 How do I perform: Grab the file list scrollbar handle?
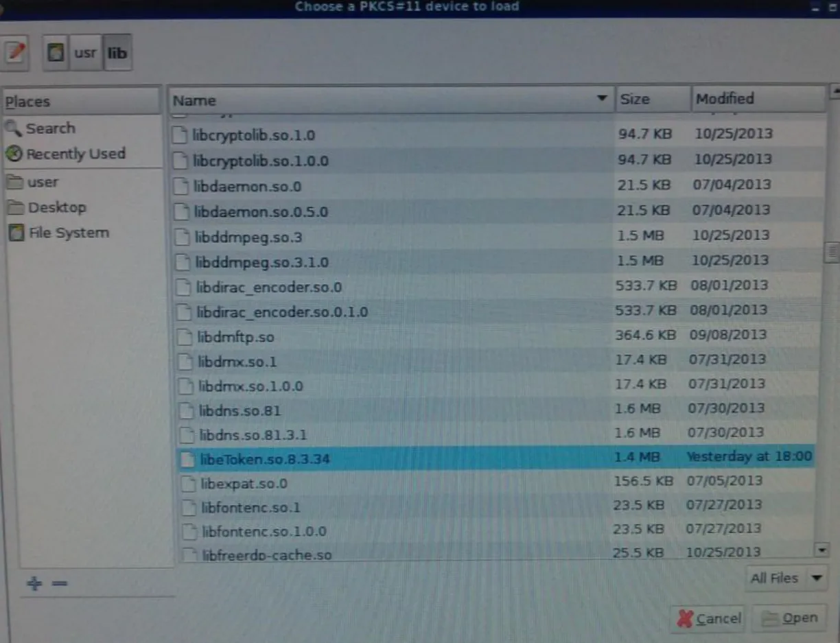[832, 252]
